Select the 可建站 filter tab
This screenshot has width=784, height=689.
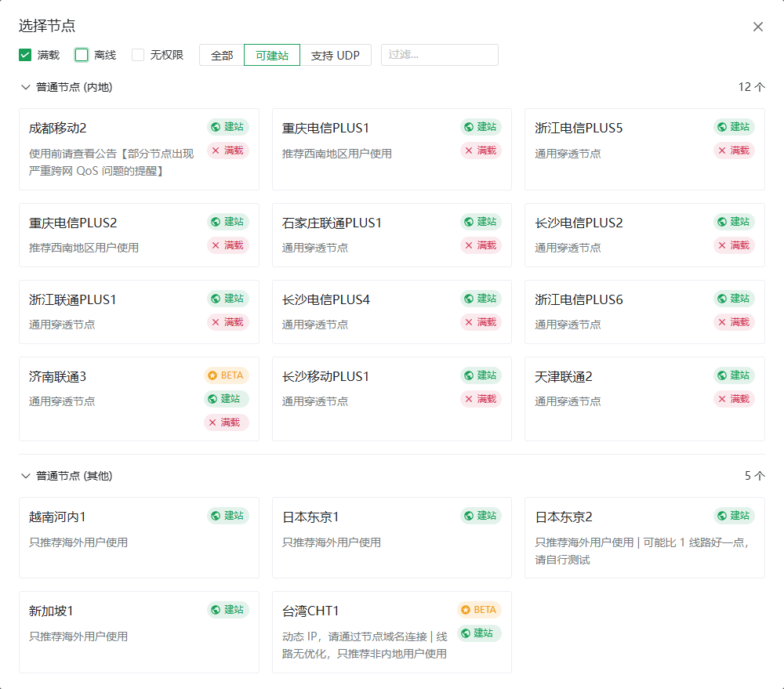click(x=272, y=55)
